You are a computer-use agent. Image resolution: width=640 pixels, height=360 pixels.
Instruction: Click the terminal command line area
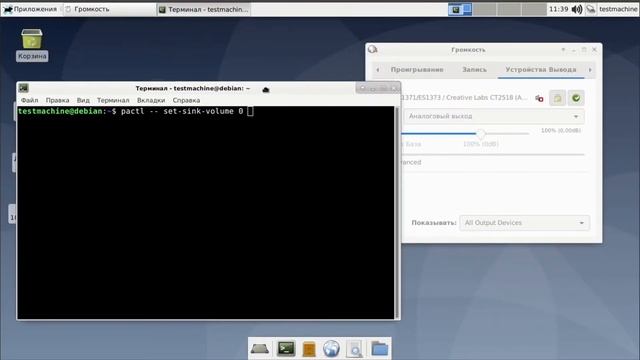pos(136,111)
